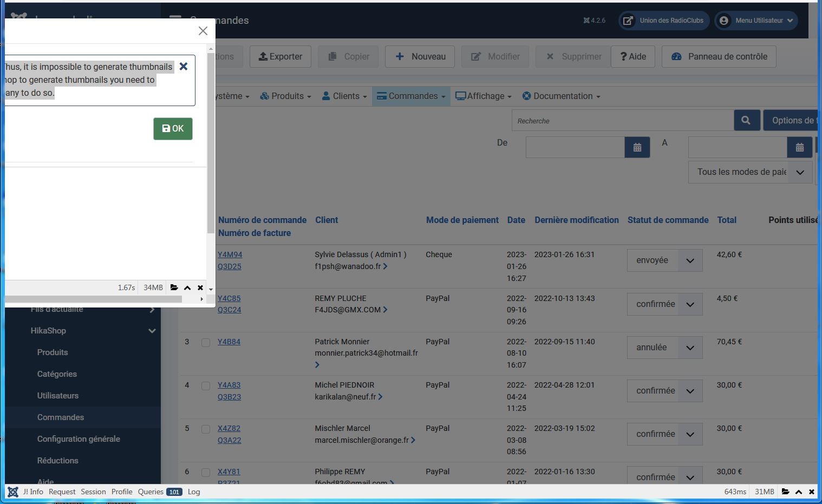Viewport: 822px width, 504px height.
Task: Open Catégories in the sidebar
Action: click(57, 374)
